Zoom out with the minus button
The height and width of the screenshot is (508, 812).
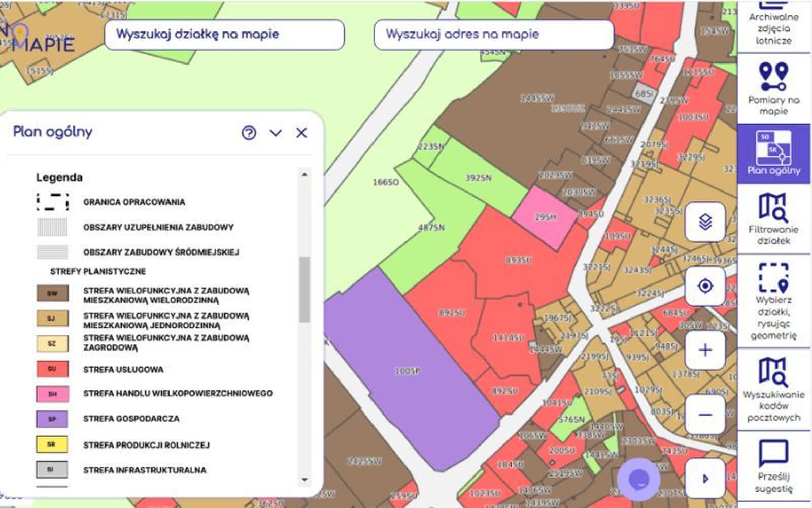(x=705, y=415)
